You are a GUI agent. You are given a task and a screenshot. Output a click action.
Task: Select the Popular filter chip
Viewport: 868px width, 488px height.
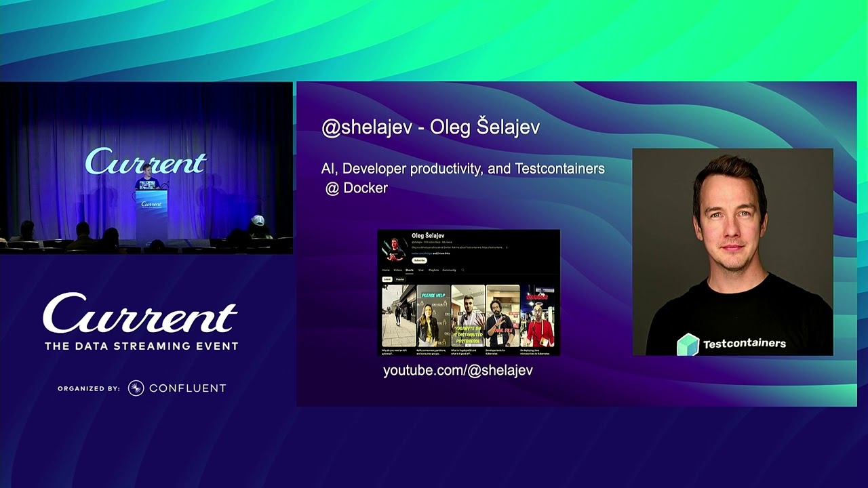click(x=400, y=279)
